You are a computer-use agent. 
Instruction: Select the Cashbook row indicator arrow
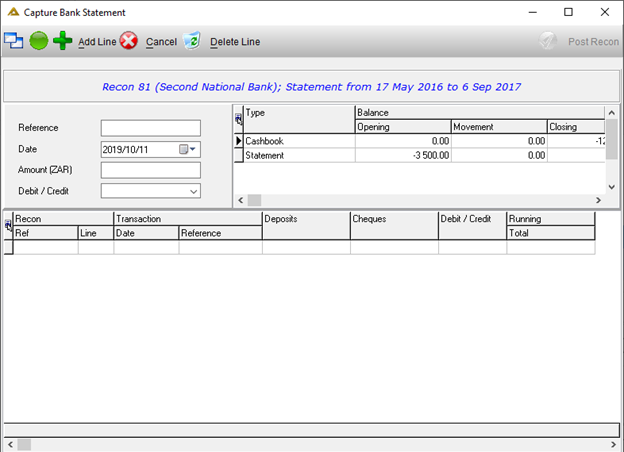238,141
